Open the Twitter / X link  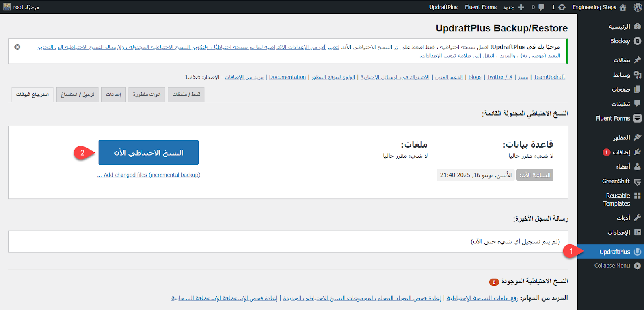pyautogui.click(x=500, y=77)
